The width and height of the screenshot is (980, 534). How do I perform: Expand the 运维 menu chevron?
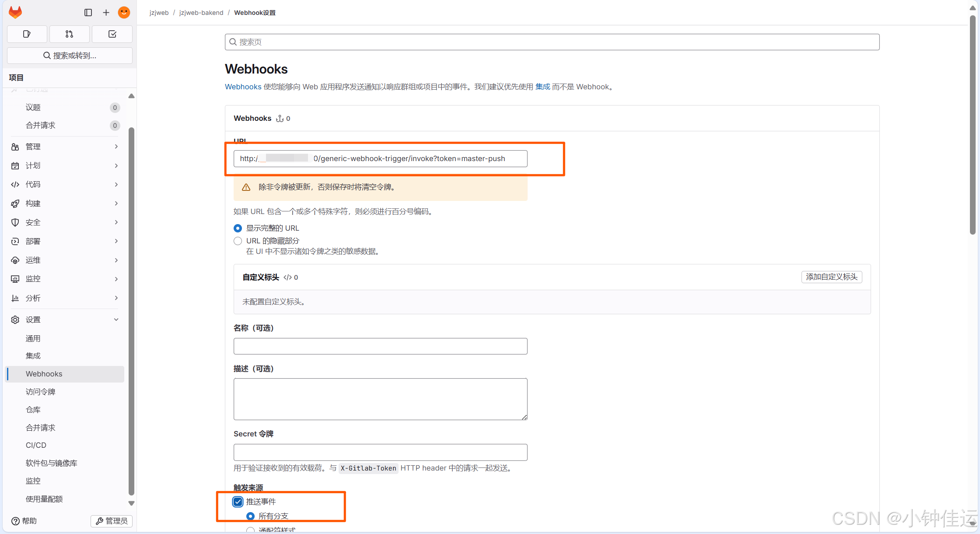click(116, 260)
